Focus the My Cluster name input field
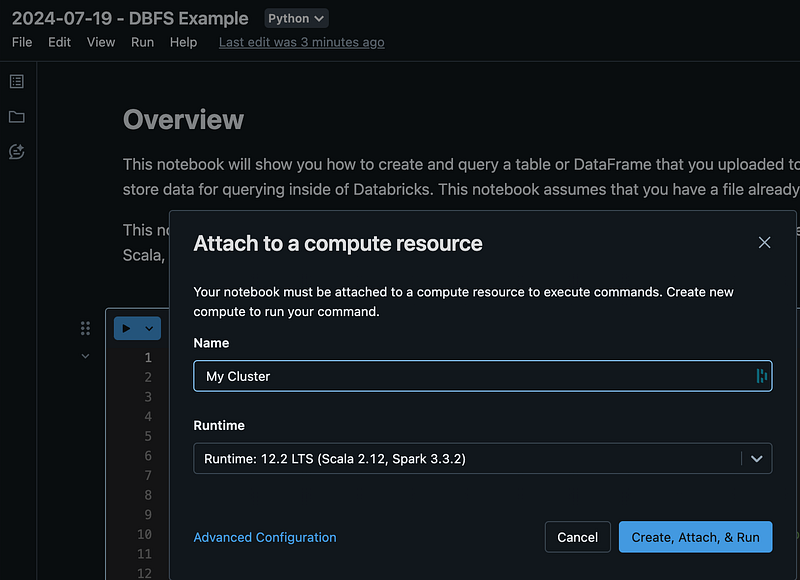The height and width of the screenshot is (580, 800). (x=483, y=376)
